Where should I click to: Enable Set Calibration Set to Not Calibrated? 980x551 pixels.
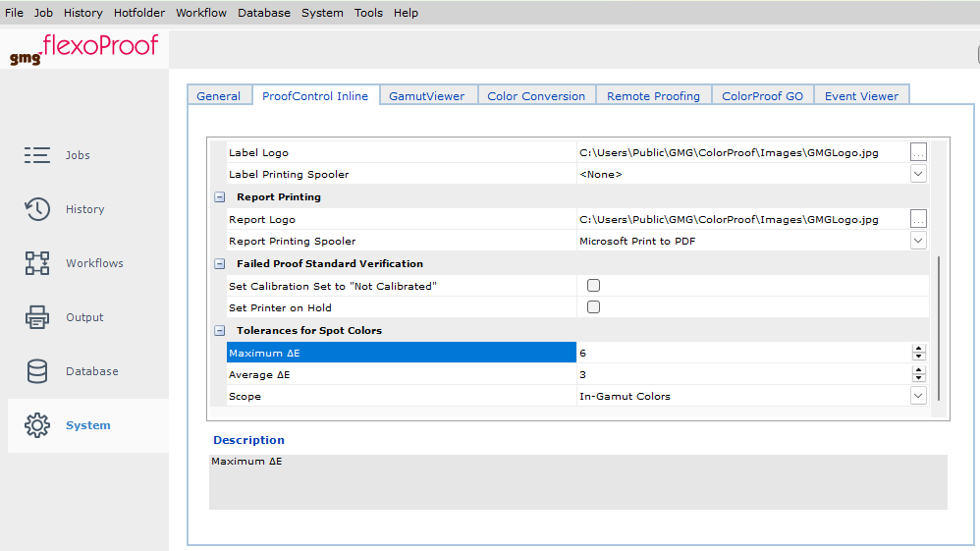coord(593,286)
